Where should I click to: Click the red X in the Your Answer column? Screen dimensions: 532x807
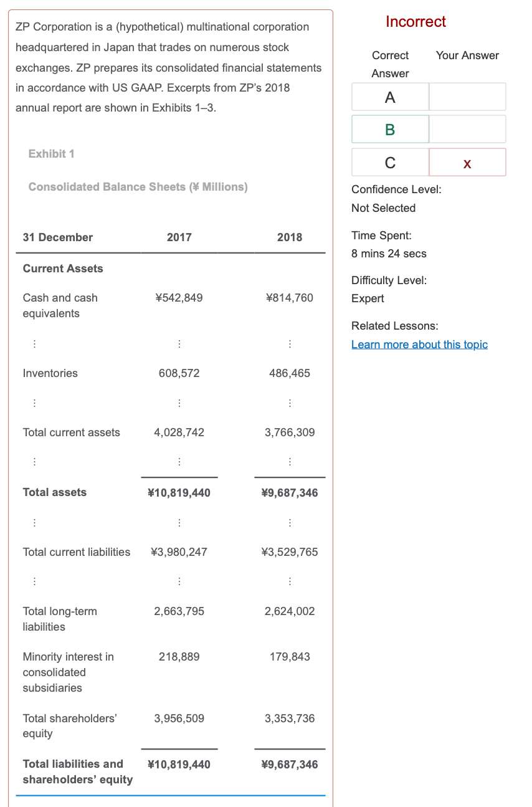point(467,163)
